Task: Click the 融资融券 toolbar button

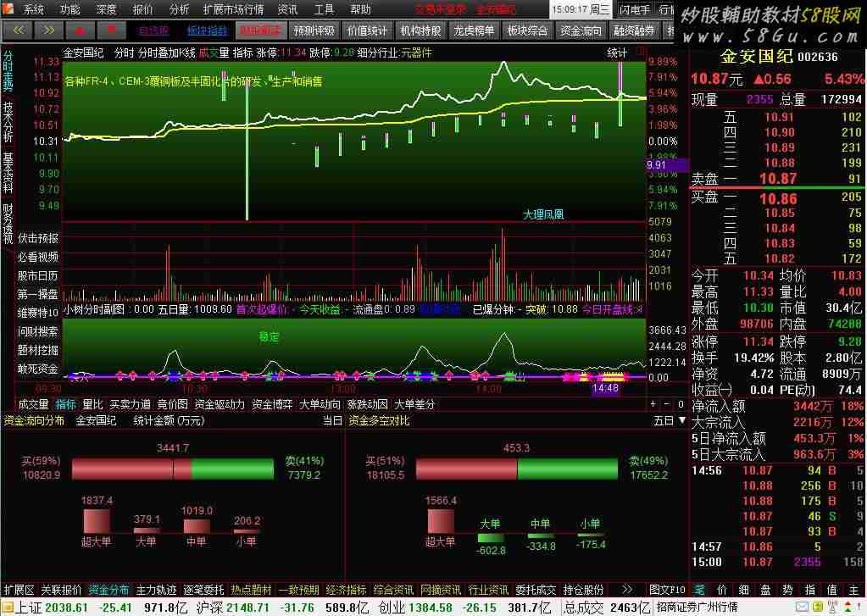Action: (634, 31)
